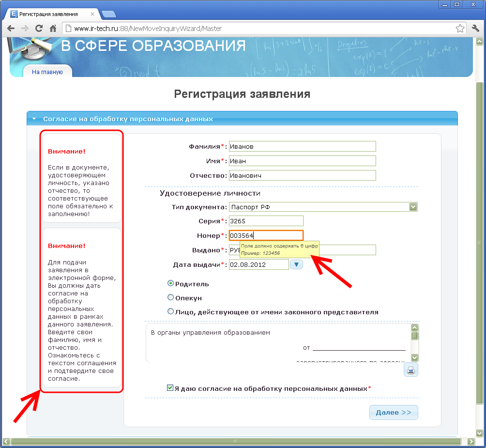Click the В органы управления образованием text

211,333
